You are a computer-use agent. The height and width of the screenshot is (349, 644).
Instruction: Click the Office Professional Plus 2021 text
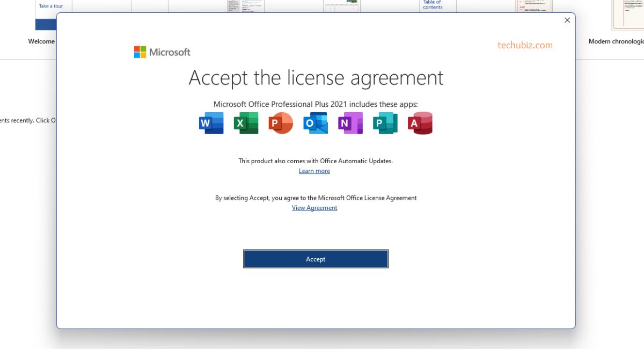click(x=316, y=104)
